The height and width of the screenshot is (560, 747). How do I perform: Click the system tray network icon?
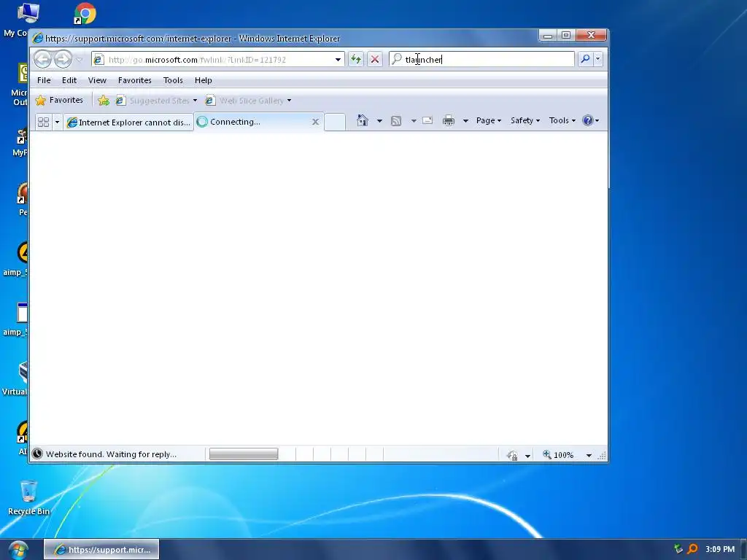tap(678, 549)
